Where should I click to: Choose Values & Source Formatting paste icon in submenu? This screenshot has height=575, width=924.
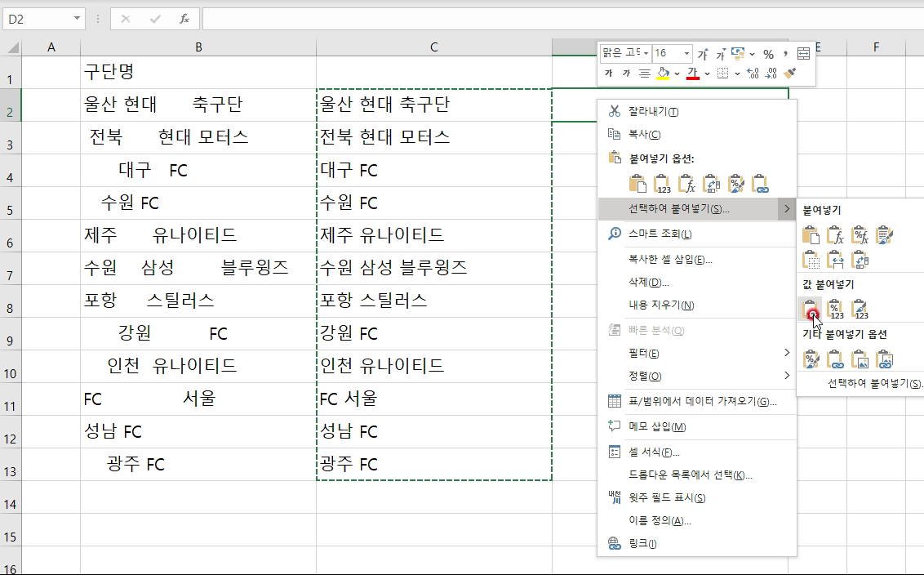pyautogui.click(x=860, y=309)
